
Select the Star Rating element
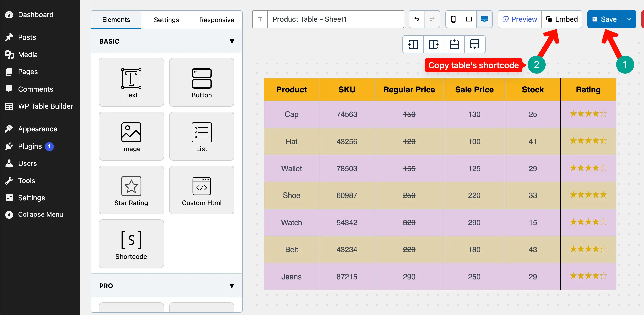[131, 190]
